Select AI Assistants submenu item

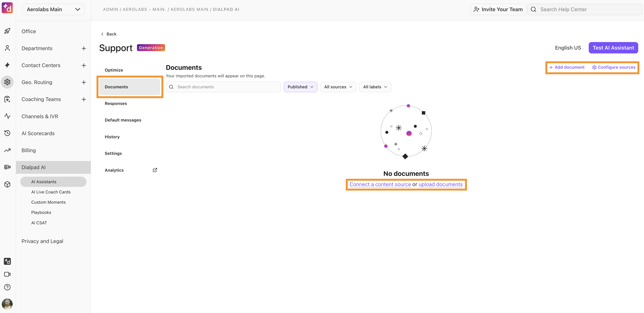(53, 182)
